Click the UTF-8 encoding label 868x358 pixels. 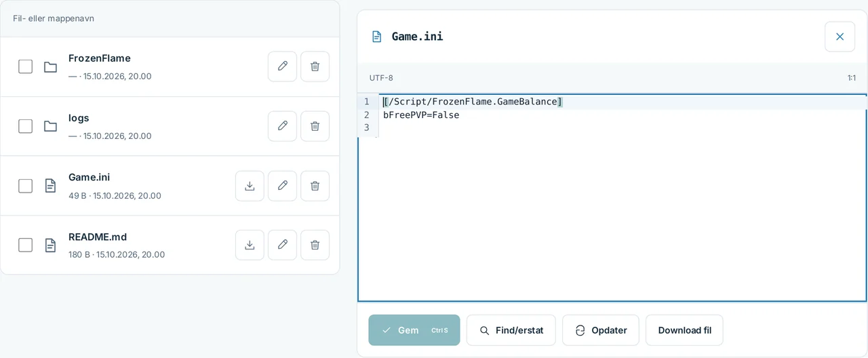pyautogui.click(x=381, y=78)
